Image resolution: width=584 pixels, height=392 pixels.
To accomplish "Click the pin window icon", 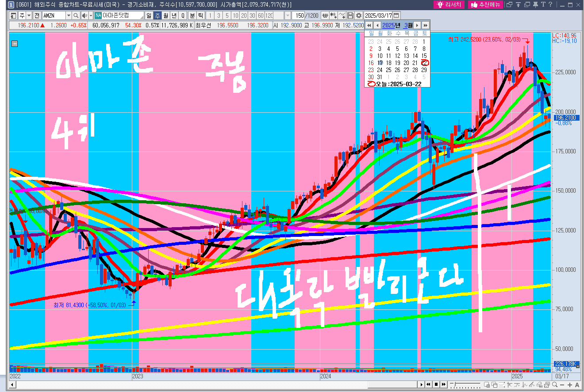I will pos(536,5).
